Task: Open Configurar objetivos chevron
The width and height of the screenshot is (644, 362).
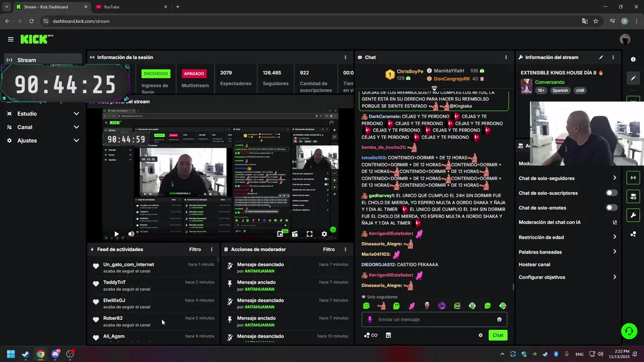Action: 614,277
